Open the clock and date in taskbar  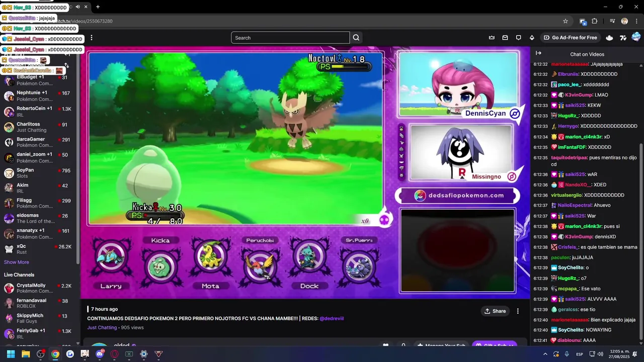tap(619, 354)
